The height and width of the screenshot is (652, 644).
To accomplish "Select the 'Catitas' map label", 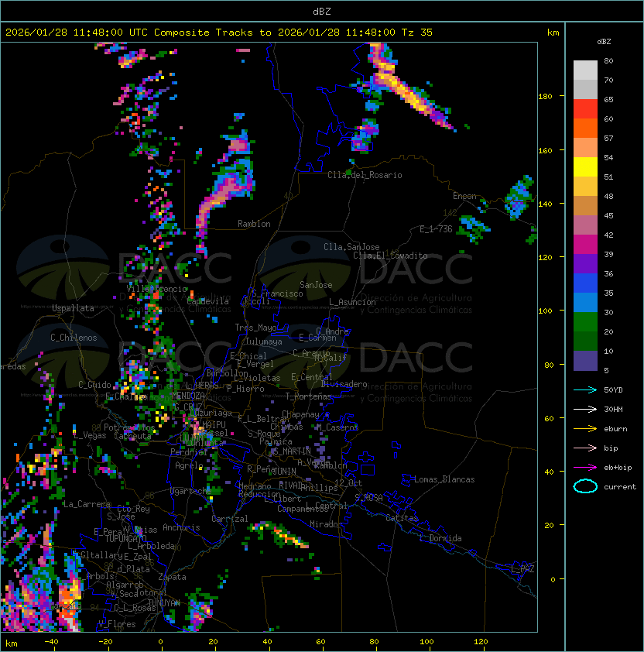I will point(402,518).
